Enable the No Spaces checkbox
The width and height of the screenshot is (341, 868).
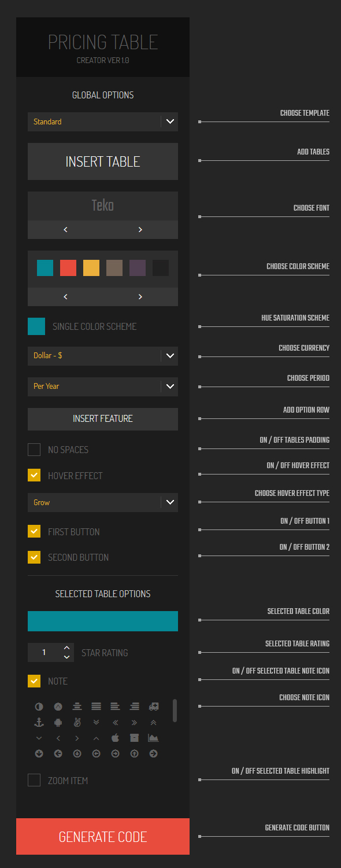[x=34, y=450]
